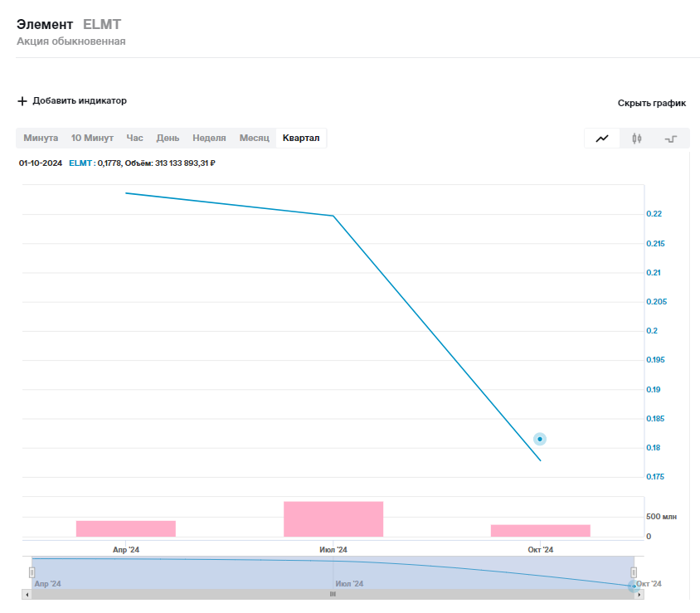Screen dimensions: 700x613
Task: Click the highlighted data point on price line
Action: (x=540, y=439)
